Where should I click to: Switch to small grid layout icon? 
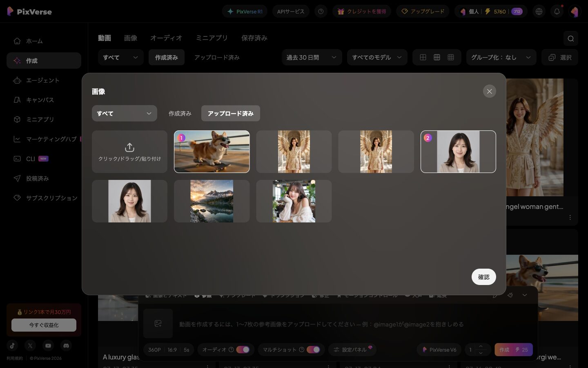tap(451, 57)
